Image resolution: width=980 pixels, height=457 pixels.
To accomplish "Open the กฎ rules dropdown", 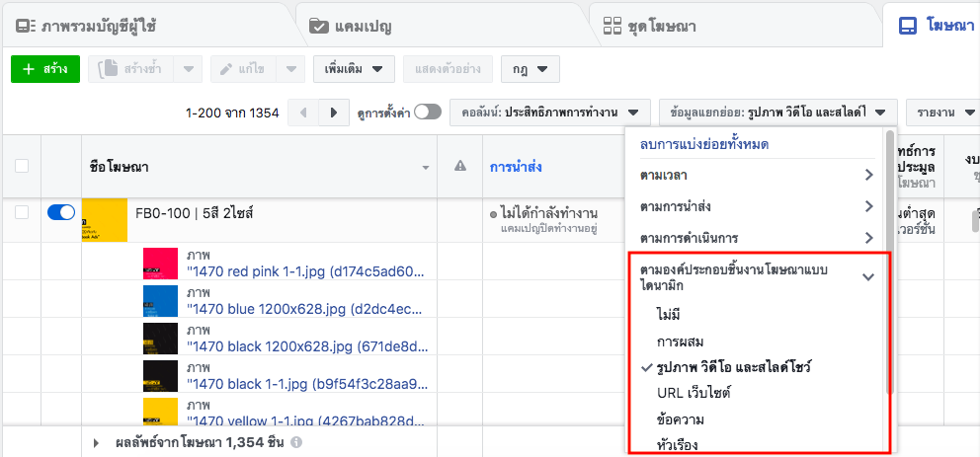I will (x=530, y=69).
